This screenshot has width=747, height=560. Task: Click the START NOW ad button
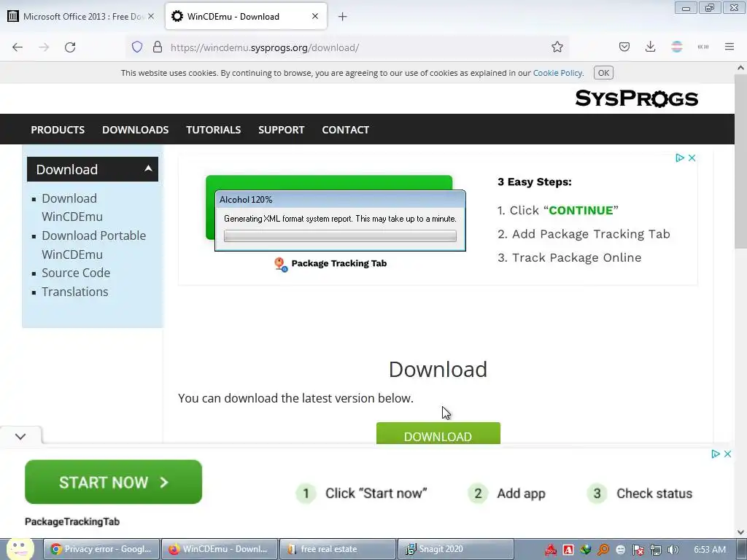tap(113, 482)
